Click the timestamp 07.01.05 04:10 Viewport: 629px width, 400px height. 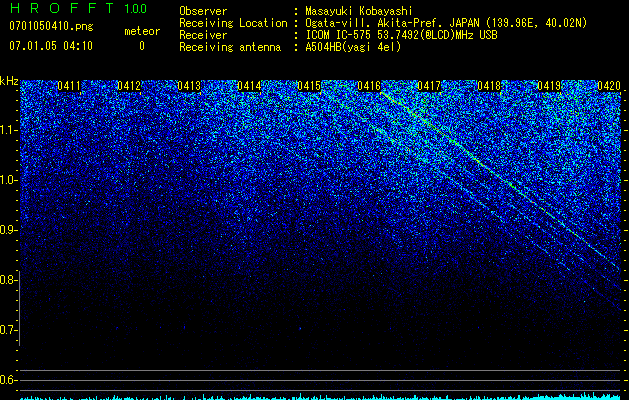coord(51,46)
